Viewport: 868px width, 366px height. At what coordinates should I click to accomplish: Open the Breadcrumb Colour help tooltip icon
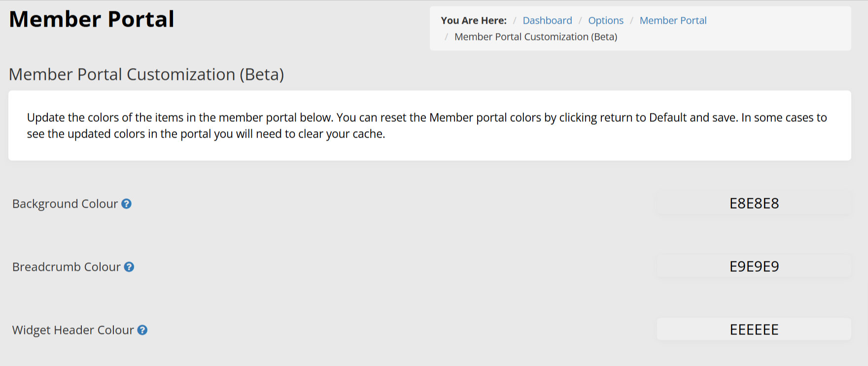pos(129,267)
